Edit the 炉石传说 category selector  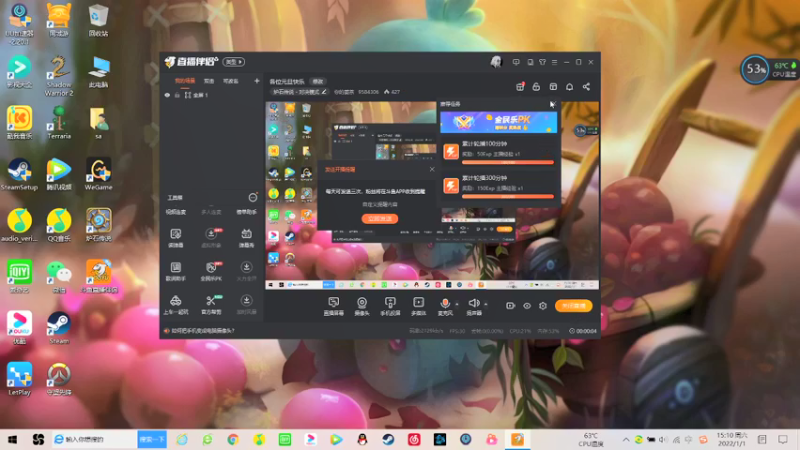(299, 92)
